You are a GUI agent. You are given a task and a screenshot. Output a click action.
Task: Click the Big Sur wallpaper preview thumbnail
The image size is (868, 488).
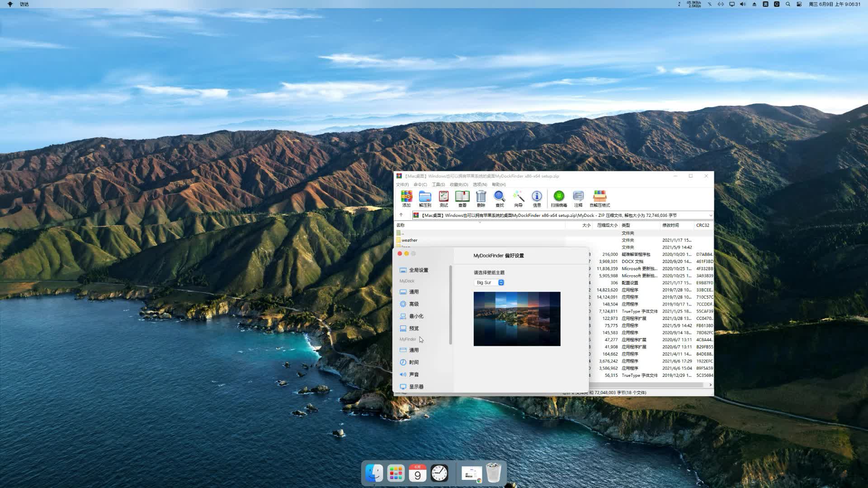pos(517,319)
